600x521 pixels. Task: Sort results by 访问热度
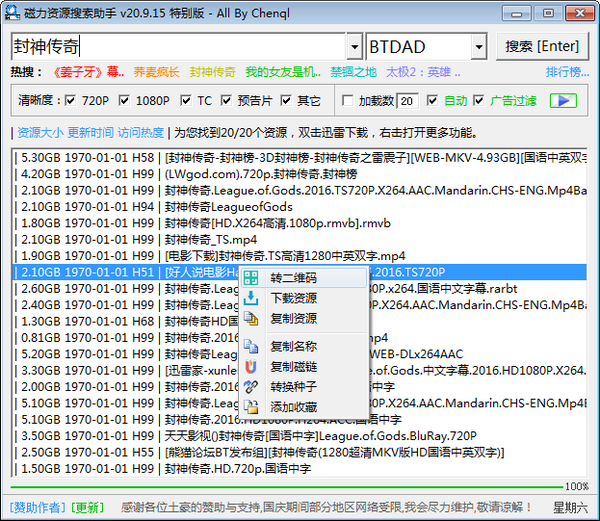[x=141, y=132]
